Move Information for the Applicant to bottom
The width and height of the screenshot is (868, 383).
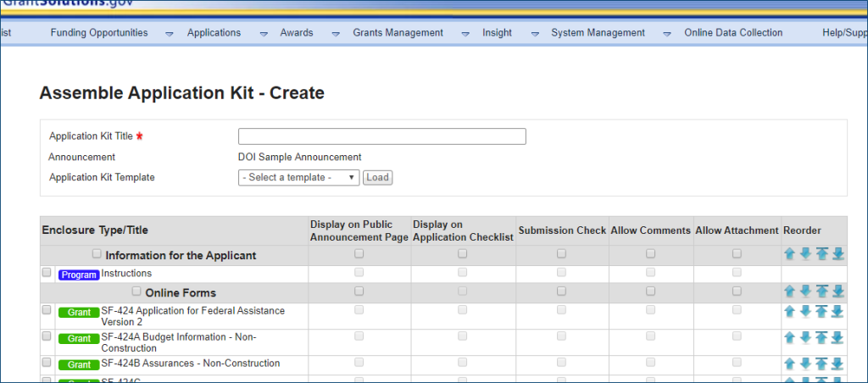click(x=837, y=254)
